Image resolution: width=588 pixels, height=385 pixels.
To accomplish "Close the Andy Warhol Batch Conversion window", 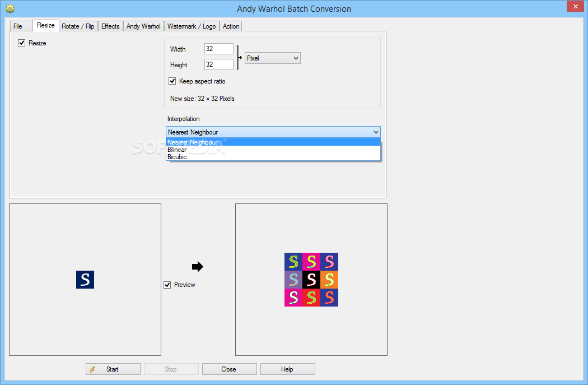I will tap(575, 6).
